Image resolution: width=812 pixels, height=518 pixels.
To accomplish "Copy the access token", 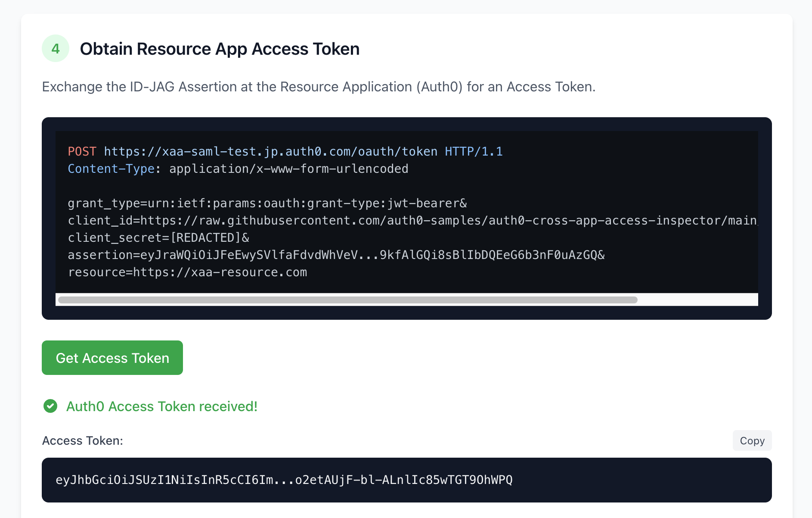I will coord(752,440).
